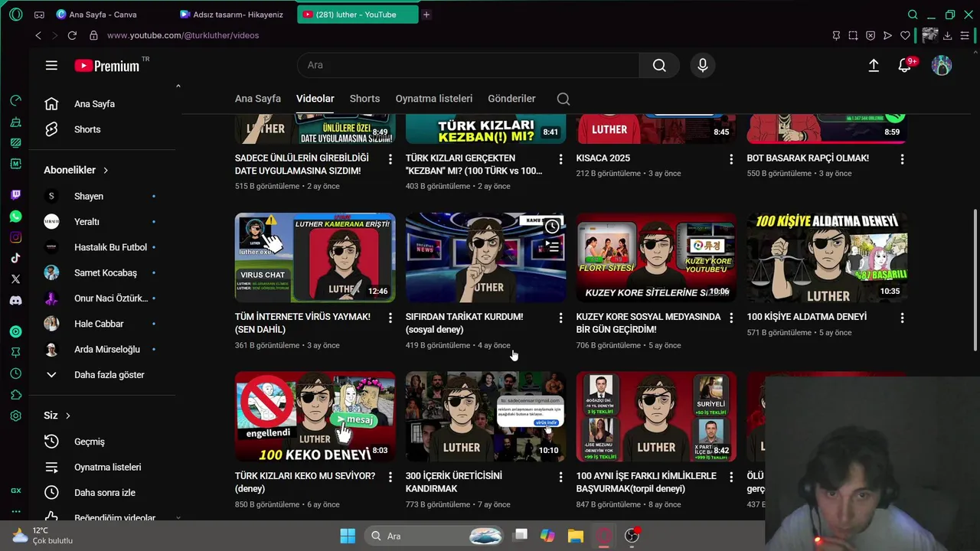This screenshot has width=980, height=551.
Task: Open Discord in Opera sidebar
Action: click(x=15, y=300)
